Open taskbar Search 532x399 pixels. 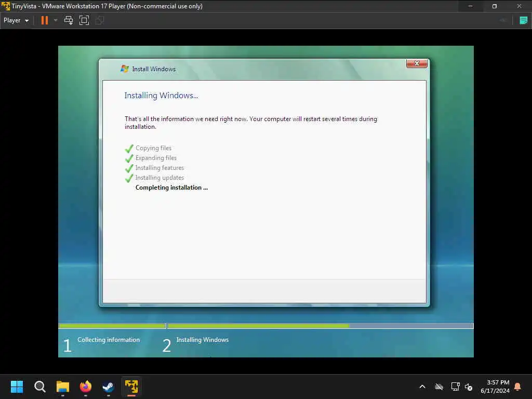[39, 387]
